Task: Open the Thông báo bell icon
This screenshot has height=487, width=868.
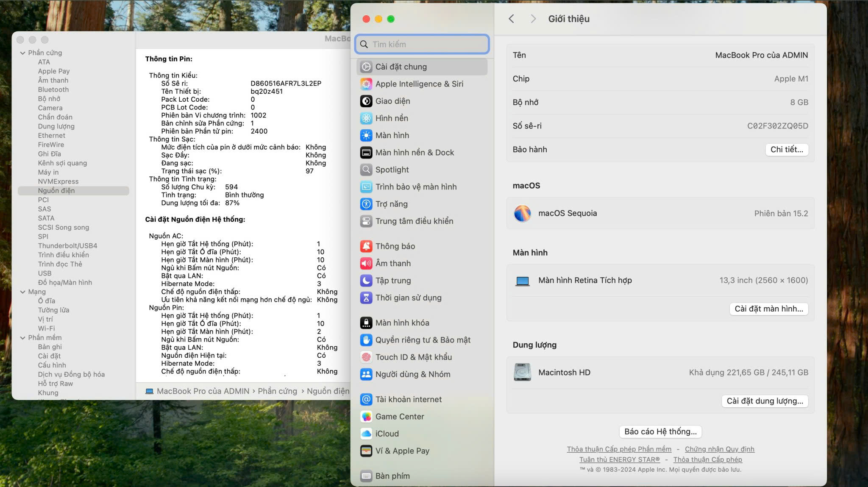Action: (366, 246)
